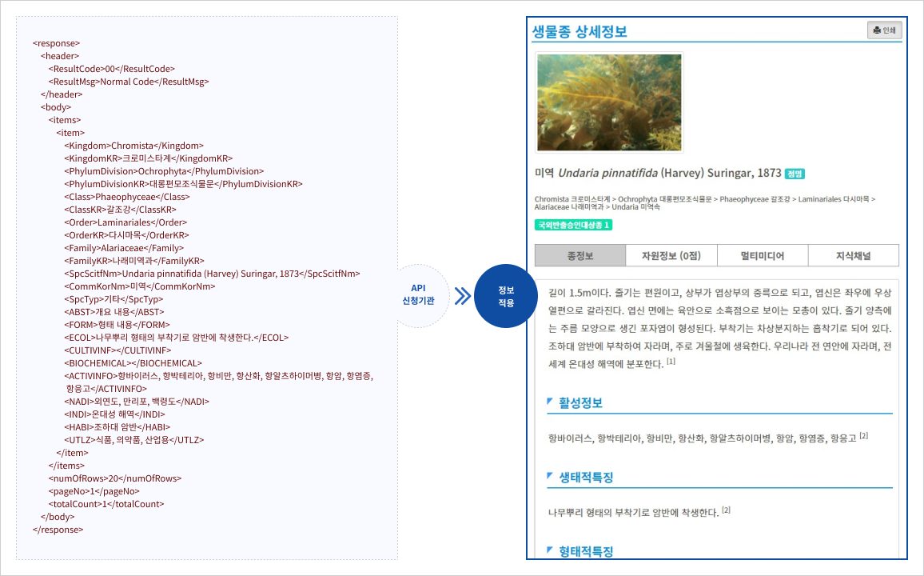Image resolution: width=924 pixels, height=576 pixels.
Task: Click the <HABI>조하대 암반 XML line
Action: pos(117,427)
